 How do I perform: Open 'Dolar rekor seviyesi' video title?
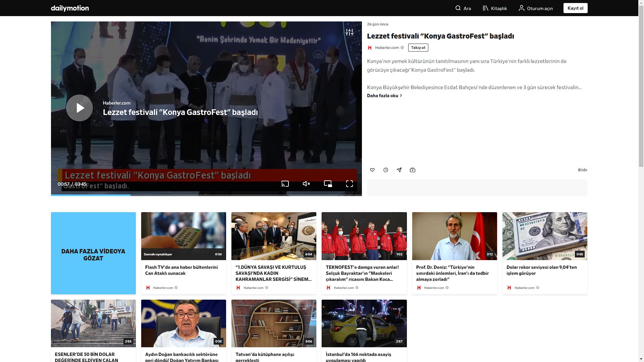pyautogui.click(x=542, y=270)
